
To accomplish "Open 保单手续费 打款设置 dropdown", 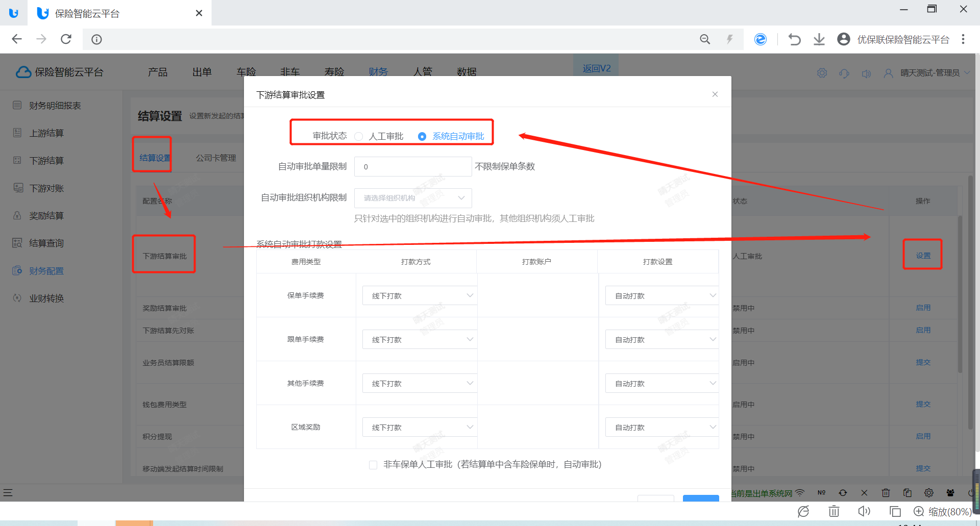I will coord(662,295).
